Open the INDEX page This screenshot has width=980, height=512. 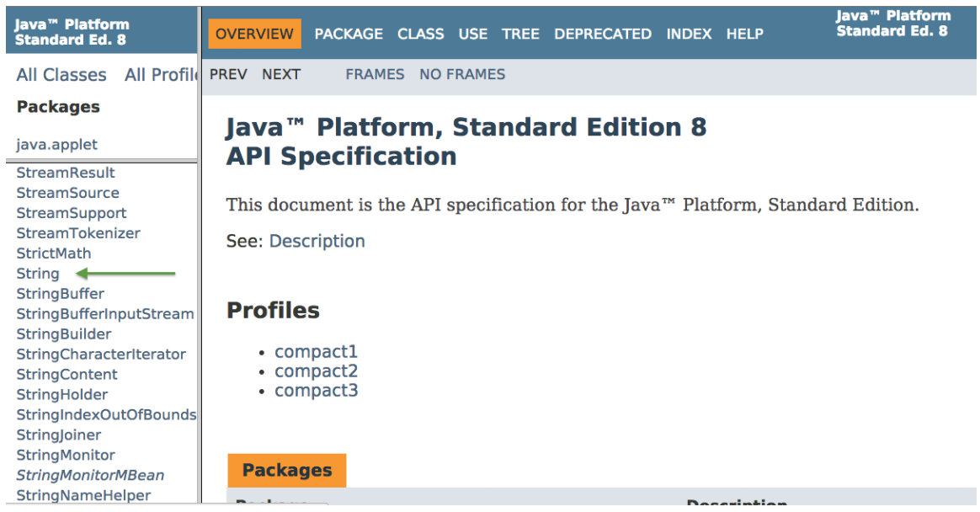click(689, 34)
